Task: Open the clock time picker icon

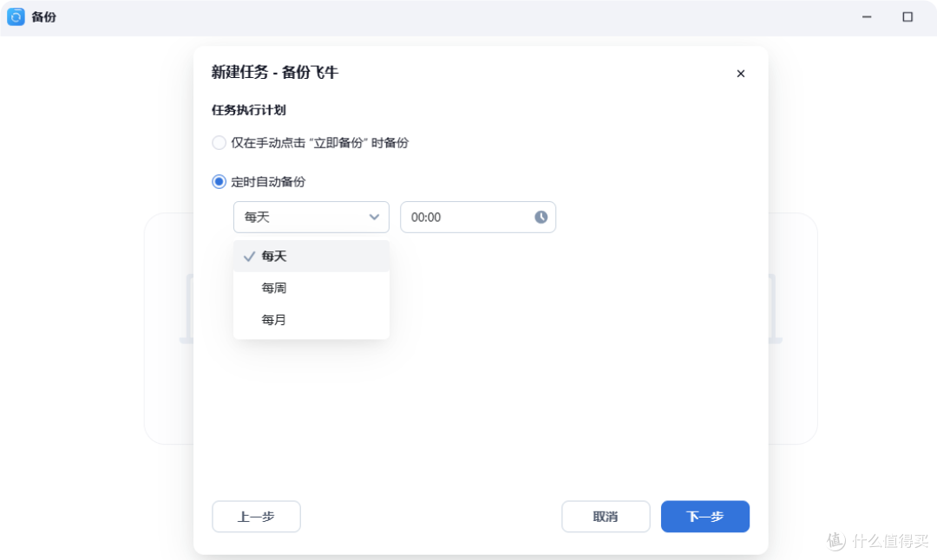Action: [x=541, y=218]
